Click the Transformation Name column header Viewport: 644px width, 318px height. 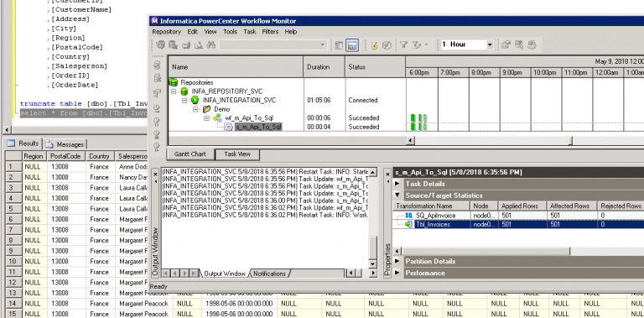pos(432,206)
